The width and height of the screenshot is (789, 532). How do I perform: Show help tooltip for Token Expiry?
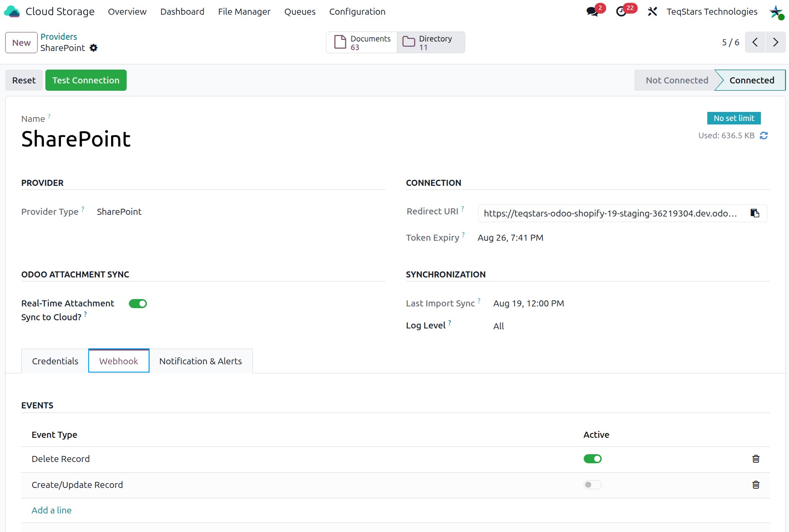tap(463, 235)
